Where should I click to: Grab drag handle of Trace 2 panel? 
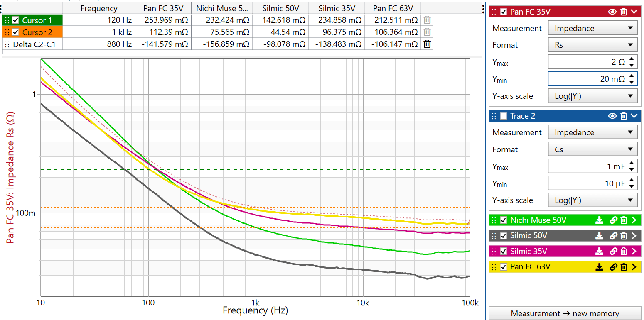point(494,116)
